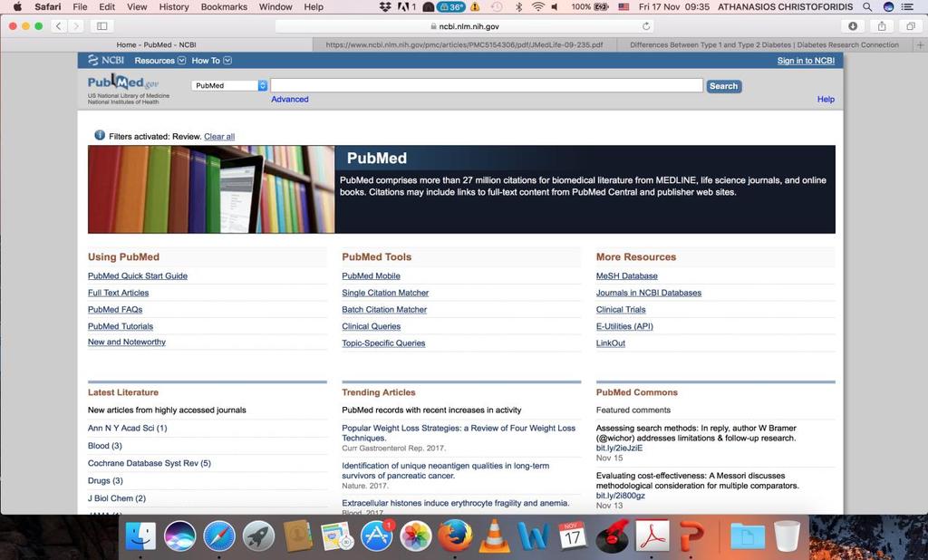928x560 pixels.
Task: Open the Dropbox menu bar icon
Action: [385, 7]
